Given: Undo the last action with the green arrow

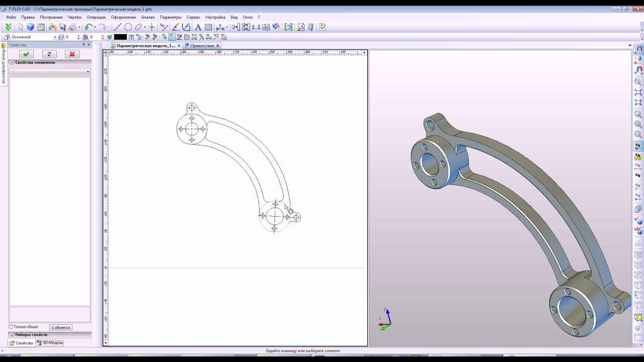Looking at the screenshot, I should click(89, 27).
